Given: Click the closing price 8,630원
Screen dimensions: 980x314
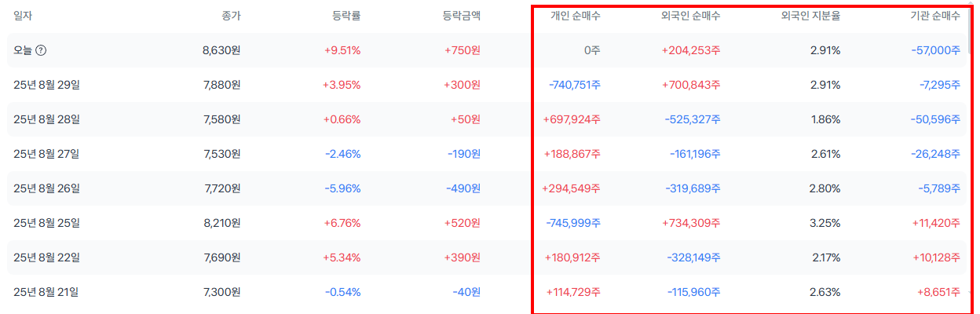Looking at the screenshot, I should 221,50.
